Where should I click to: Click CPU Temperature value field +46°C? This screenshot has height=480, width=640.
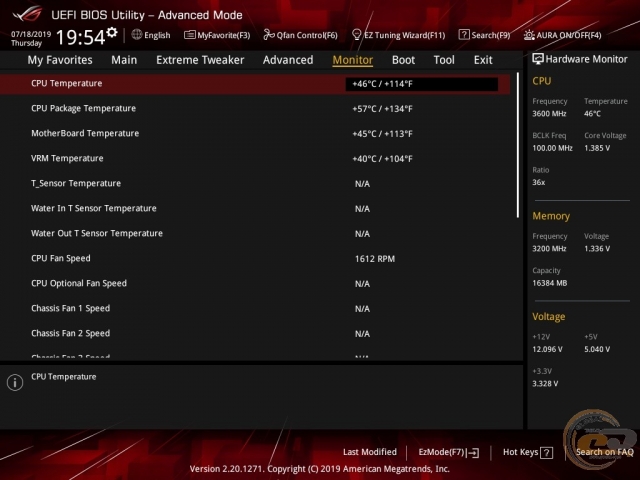click(x=422, y=84)
